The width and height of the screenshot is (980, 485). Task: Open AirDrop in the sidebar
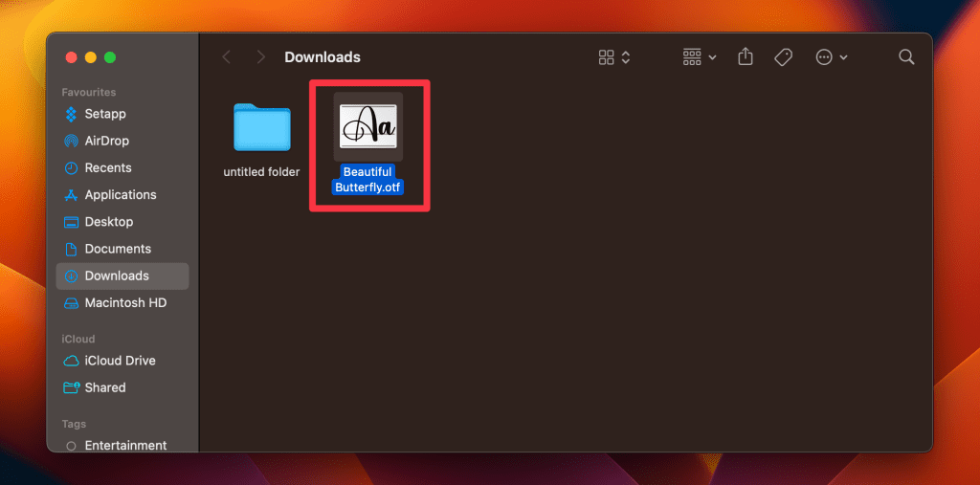[x=106, y=141]
